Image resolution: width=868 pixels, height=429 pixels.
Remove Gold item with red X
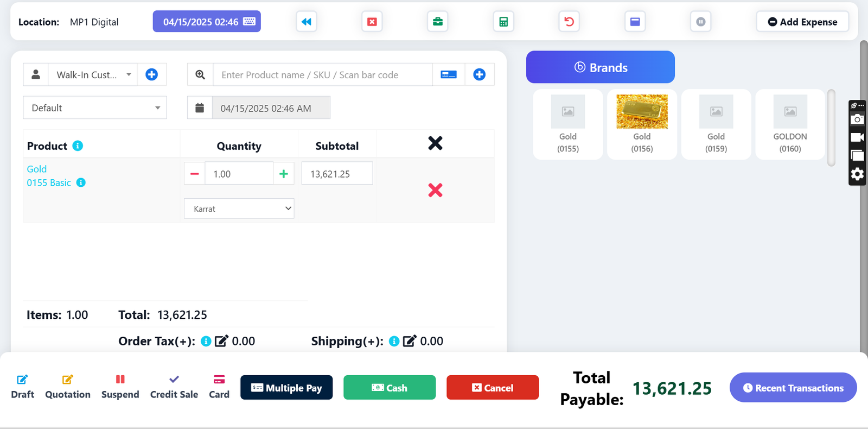coord(435,190)
